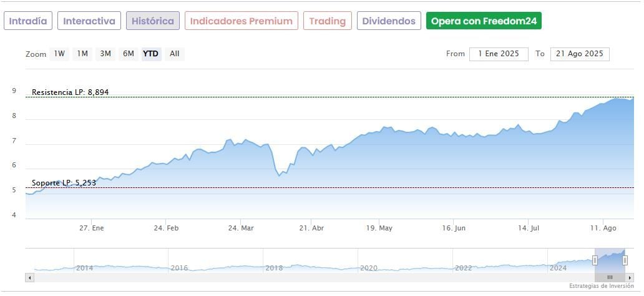
Task: Set zoom range to 1M
Action: (82, 54)
